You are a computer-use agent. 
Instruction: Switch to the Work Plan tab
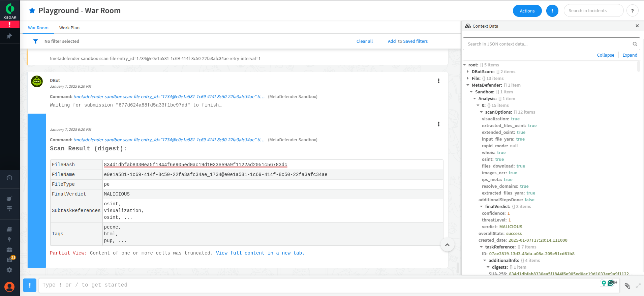tap(69, 28)
